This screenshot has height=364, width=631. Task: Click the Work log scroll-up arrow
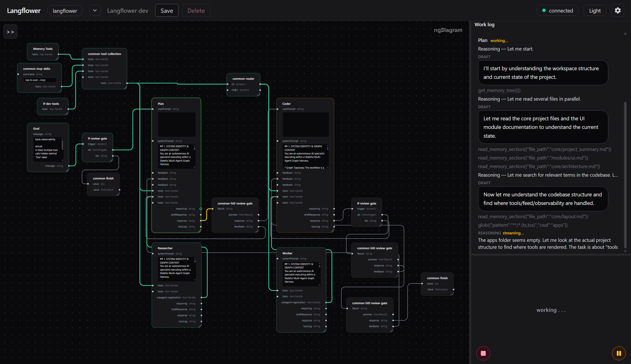click(x=625, y=33)
